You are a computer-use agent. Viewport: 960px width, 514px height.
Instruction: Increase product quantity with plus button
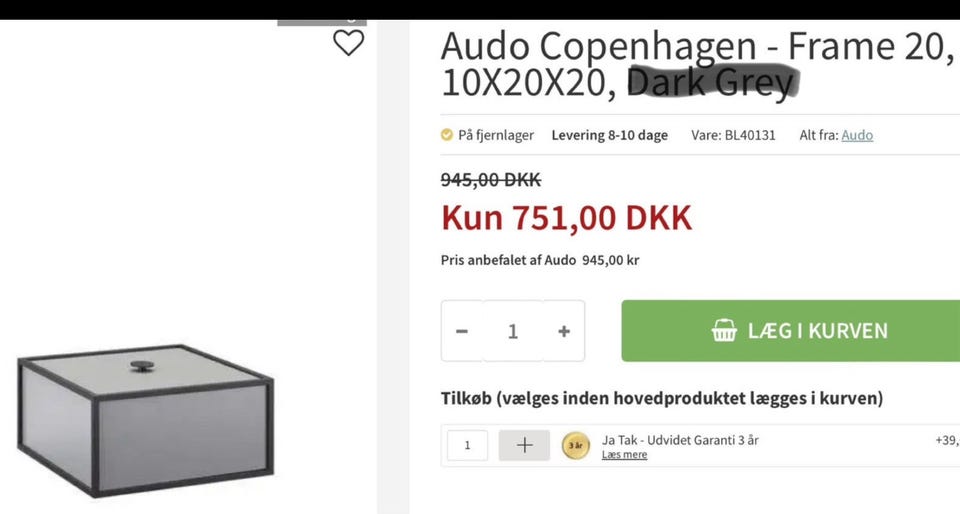pyautogui.click(x=564, y=331)
